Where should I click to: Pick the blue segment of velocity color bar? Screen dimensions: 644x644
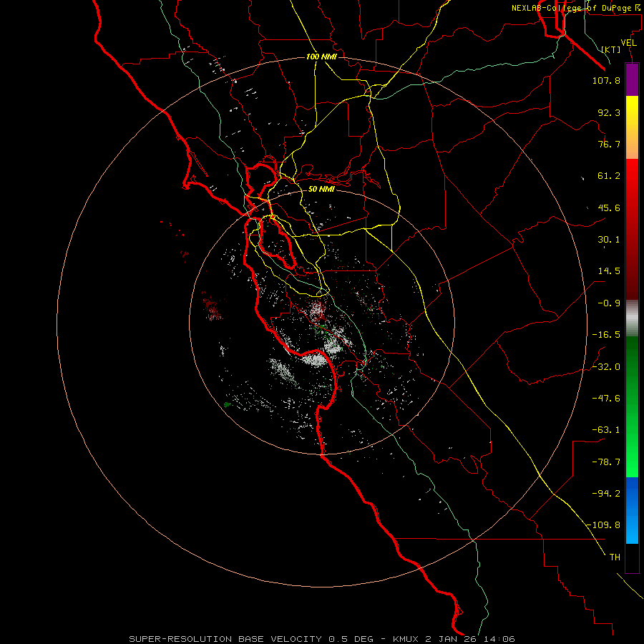[632, 510]
